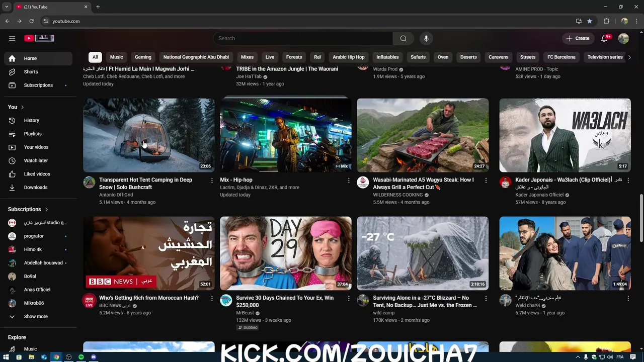The height and width of the screenshot is (362, 644).
Task: Bookmark this page with star icon
Action: point(590,21)
